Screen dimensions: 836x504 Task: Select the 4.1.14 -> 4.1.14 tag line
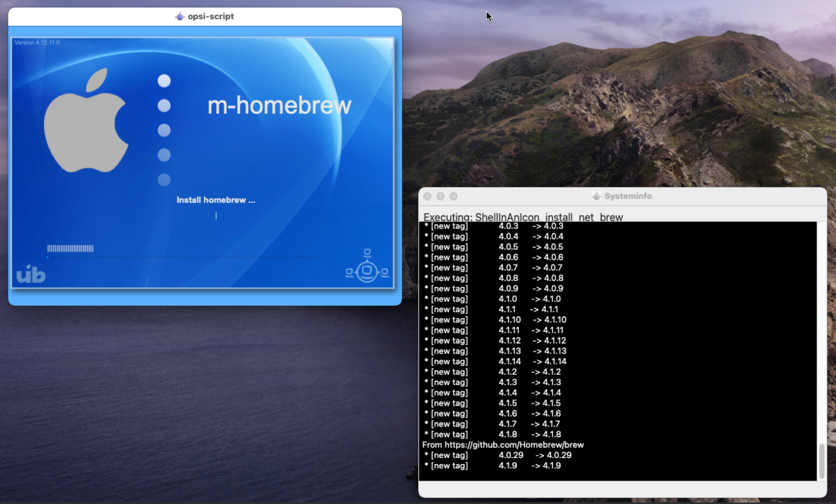(x=496, y=361)
